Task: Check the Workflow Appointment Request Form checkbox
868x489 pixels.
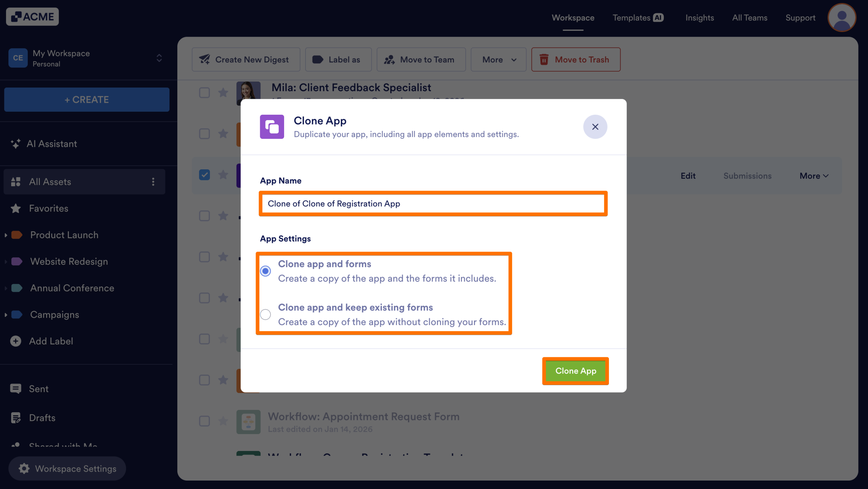Action: (x=204, y=421)
